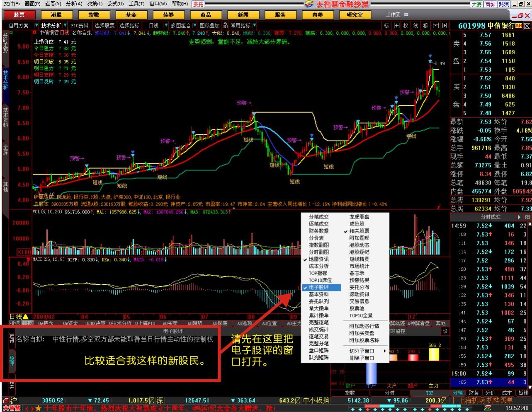Click the crossed box icon after AH badge

click(527, 26)
